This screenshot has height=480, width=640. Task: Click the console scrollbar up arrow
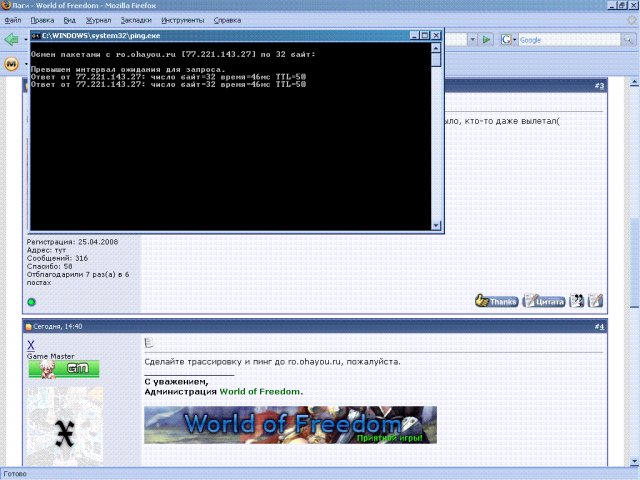tap(436, 47)
